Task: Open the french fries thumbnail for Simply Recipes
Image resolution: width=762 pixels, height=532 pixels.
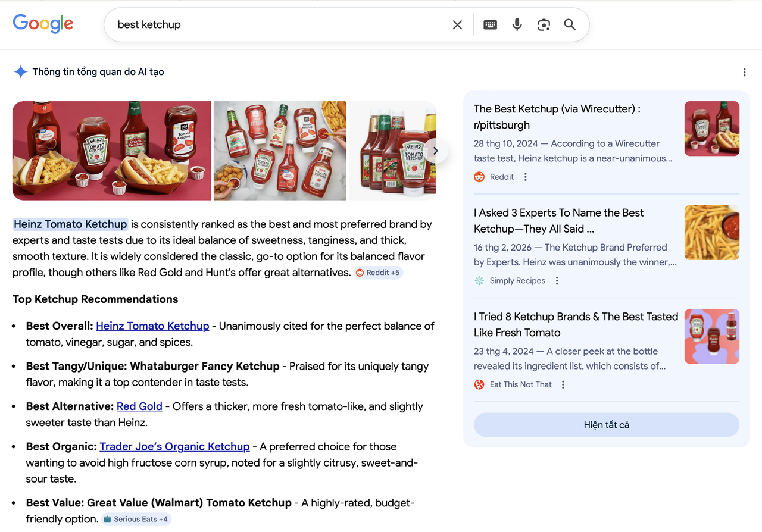Action: pyautogui.click(x=712, y=233)
